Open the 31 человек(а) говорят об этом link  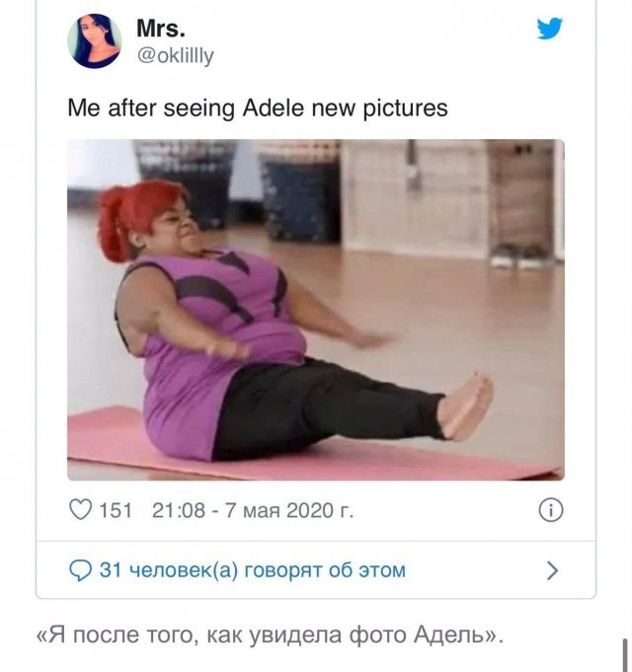point(252,570)
